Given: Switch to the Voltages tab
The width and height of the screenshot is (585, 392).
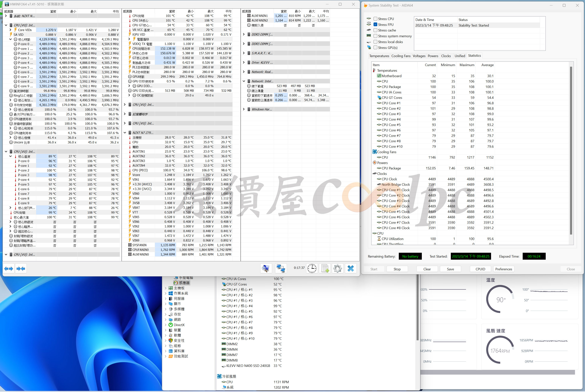Looking at the screenshot, I should 419,56.
